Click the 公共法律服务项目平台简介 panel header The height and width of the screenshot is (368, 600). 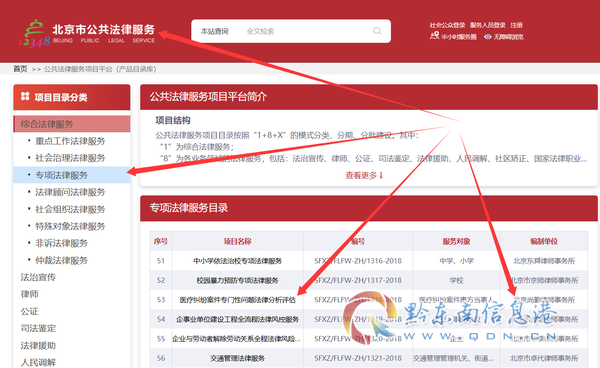369,97
